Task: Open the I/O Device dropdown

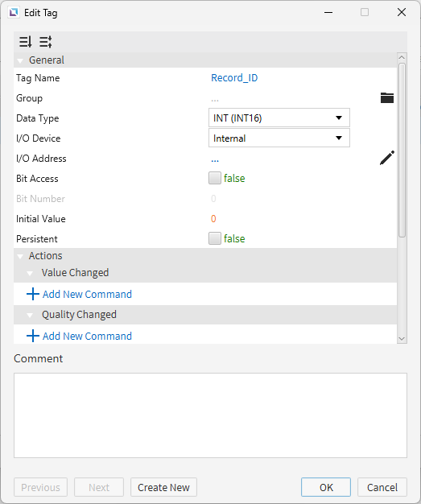Action: coord(279,138)
